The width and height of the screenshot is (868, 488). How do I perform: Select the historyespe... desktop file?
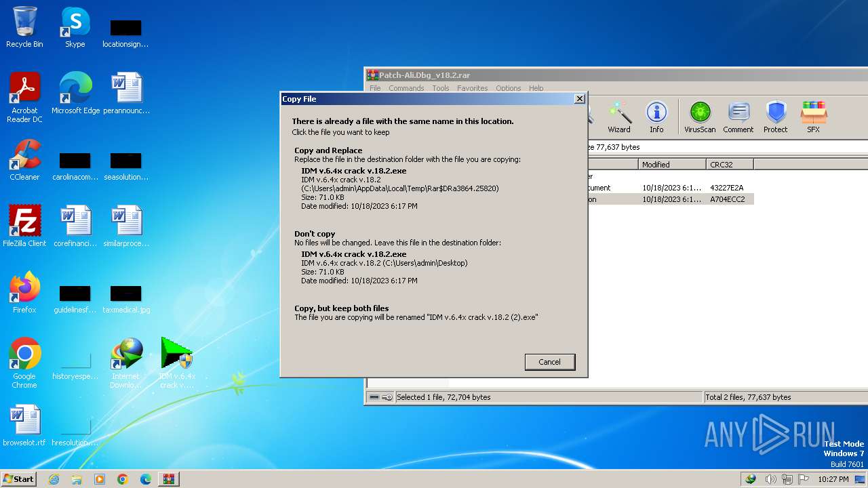(x=75, y=365)
